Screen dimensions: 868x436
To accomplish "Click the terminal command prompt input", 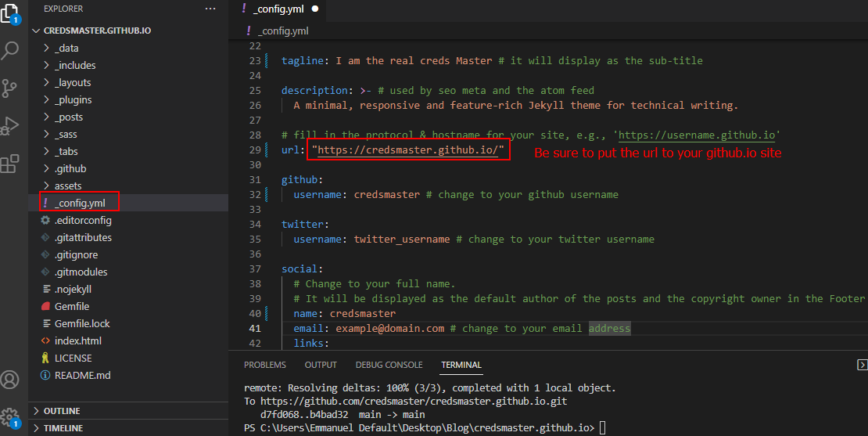I will pos(603,427).
